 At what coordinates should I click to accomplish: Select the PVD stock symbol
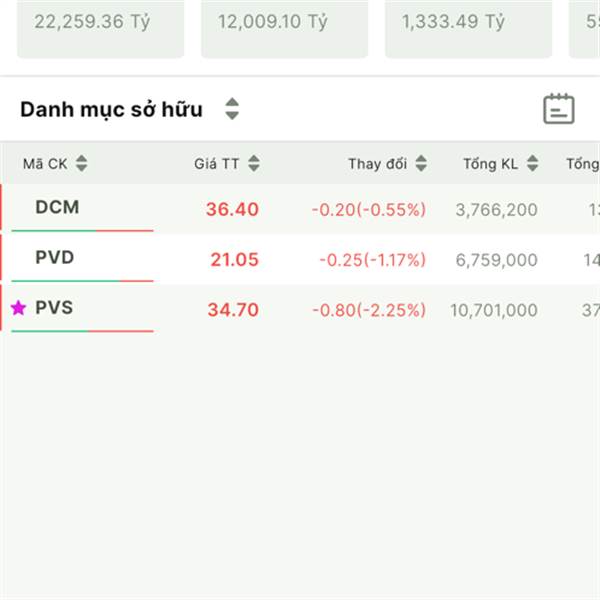(55, 257)
